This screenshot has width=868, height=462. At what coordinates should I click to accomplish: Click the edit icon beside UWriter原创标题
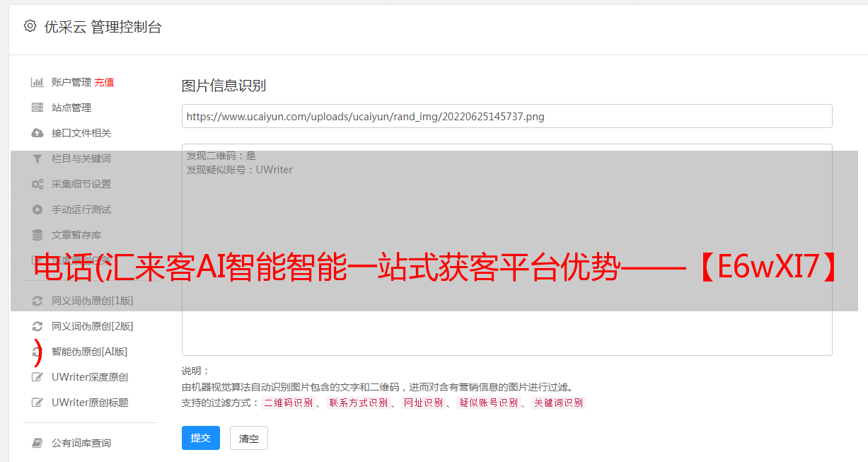37,403
